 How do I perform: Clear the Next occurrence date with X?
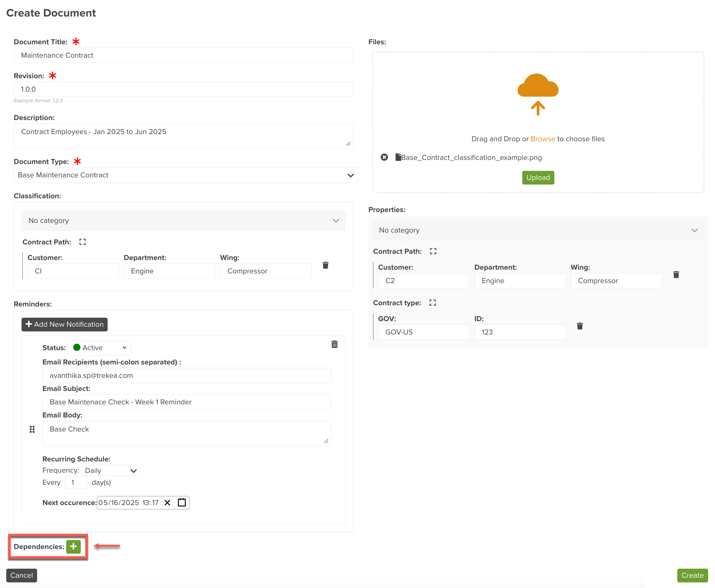167,502
